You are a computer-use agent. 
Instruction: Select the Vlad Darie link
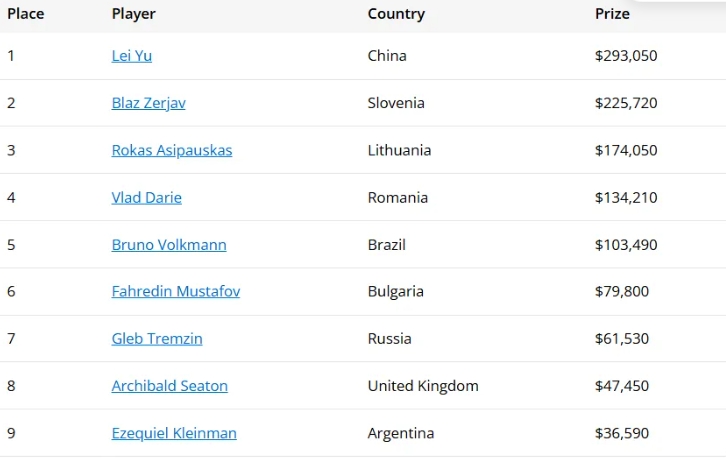coord(146,197)
